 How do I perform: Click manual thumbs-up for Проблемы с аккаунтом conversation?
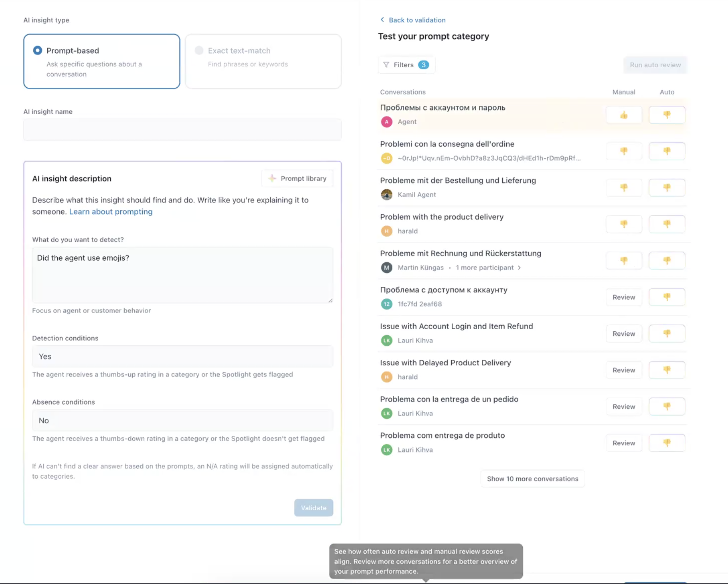point(624,115)
